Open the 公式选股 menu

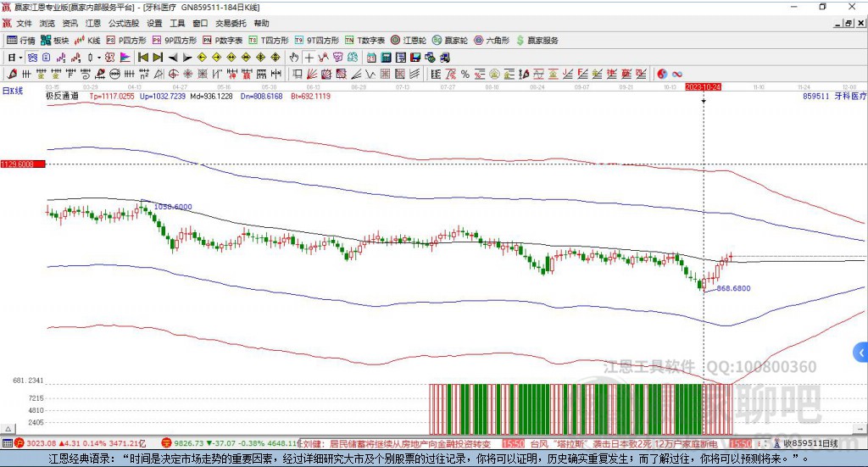[x=123, y=24]
